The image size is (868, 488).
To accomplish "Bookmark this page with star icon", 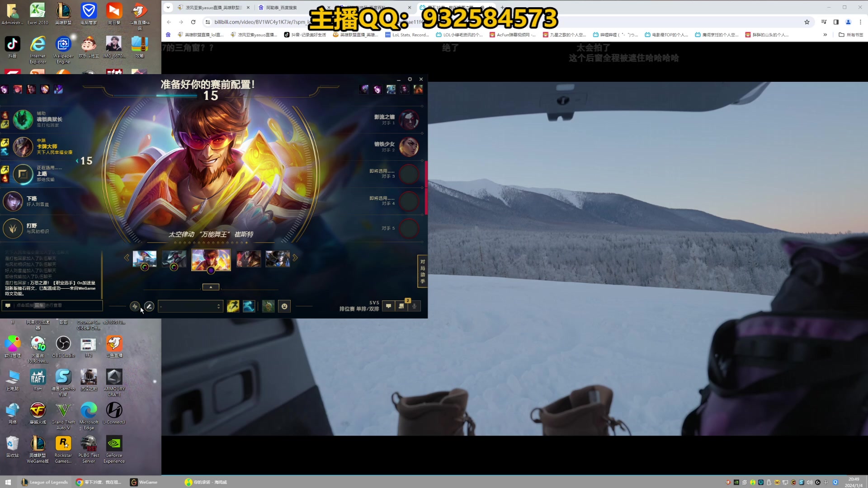I will (x=807, y=22).
